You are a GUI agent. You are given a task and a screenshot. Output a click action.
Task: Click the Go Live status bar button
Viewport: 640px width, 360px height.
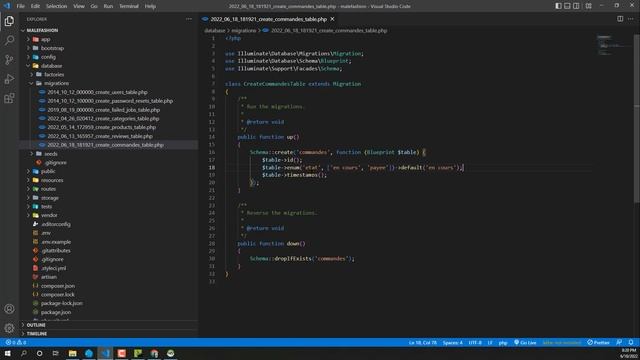click(x=525, y=342)
